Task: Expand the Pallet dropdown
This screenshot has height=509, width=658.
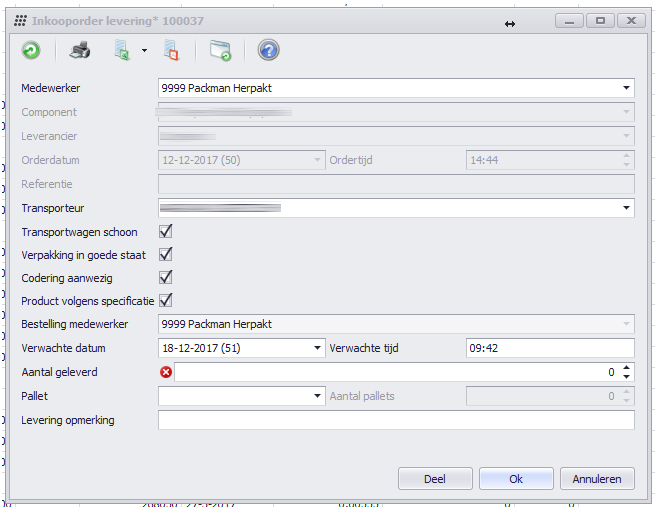Action: (x=317, y=396)
